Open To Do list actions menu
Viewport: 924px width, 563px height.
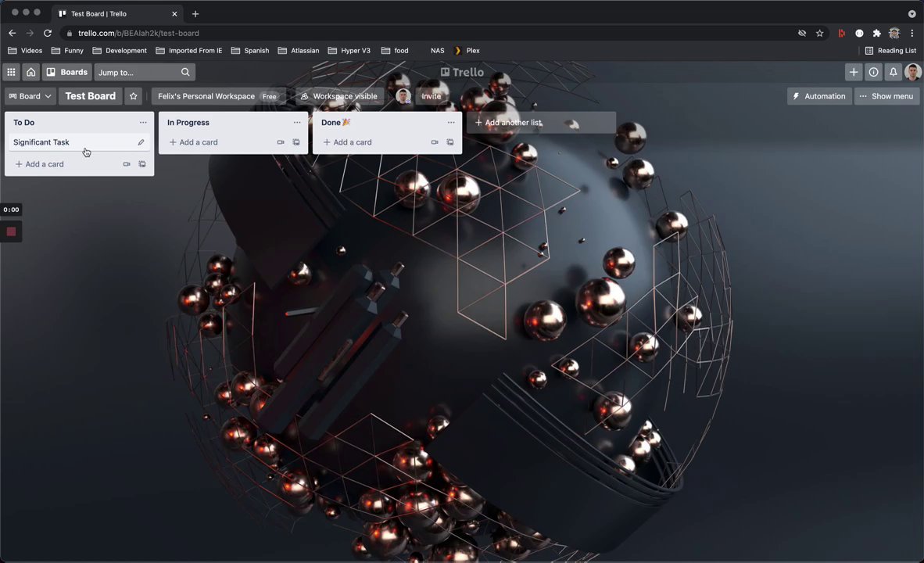click(143, 122)
